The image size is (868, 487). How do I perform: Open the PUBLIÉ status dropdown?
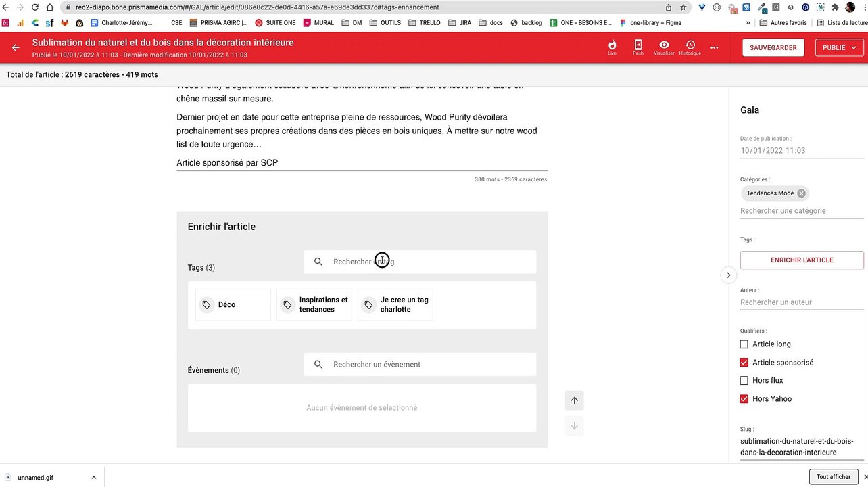click(x=840, y=47)
